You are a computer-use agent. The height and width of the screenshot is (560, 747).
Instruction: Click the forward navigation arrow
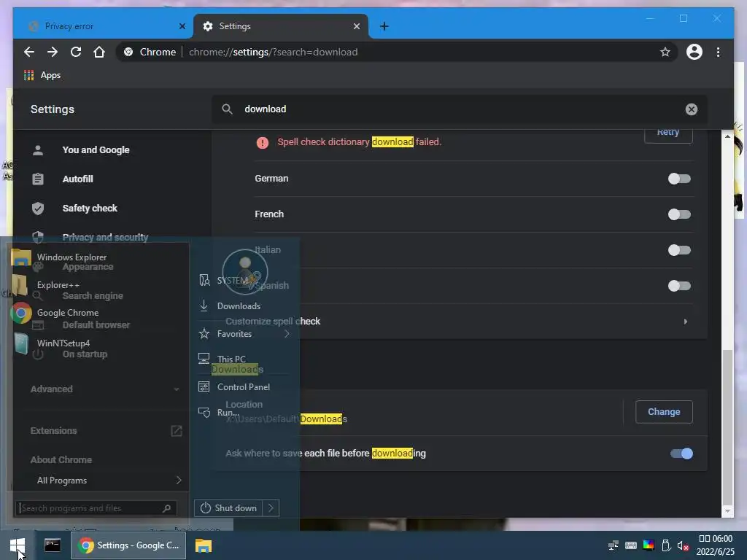pyautogui.click(x=53, y=52)
